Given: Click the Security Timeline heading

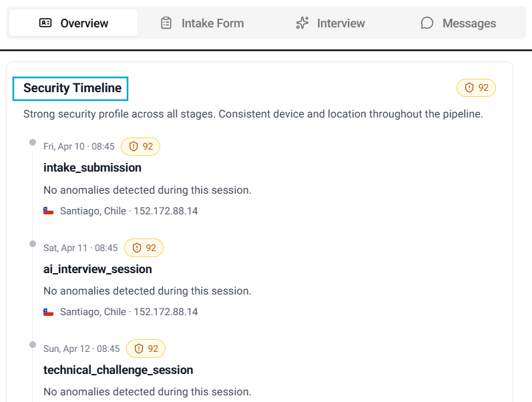Looking at the screenshot, I should coord(72,88).
